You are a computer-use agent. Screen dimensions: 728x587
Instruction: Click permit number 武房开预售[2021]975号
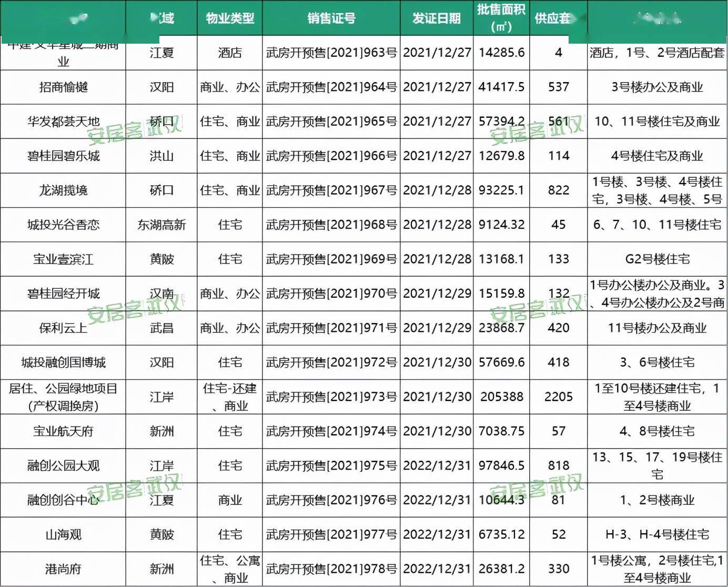point(331,465)
